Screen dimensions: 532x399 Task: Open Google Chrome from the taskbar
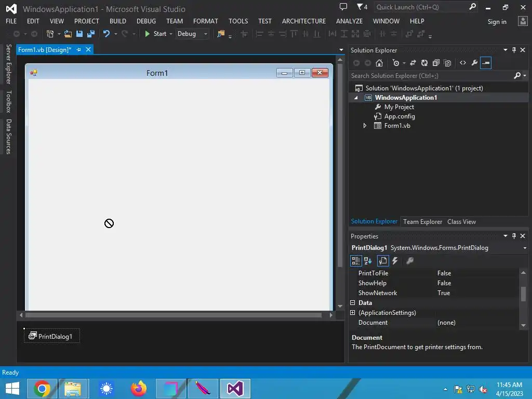tap(42, 389)
